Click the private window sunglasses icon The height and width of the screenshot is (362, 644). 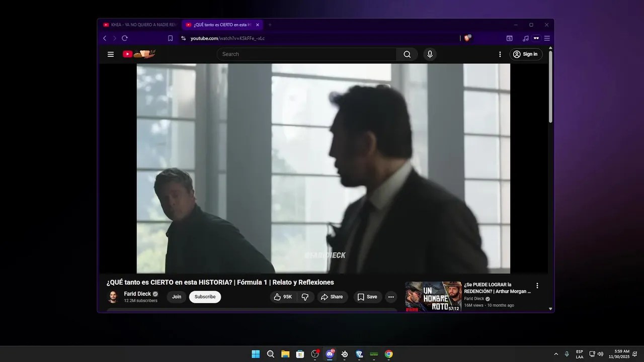pos(536,38)
